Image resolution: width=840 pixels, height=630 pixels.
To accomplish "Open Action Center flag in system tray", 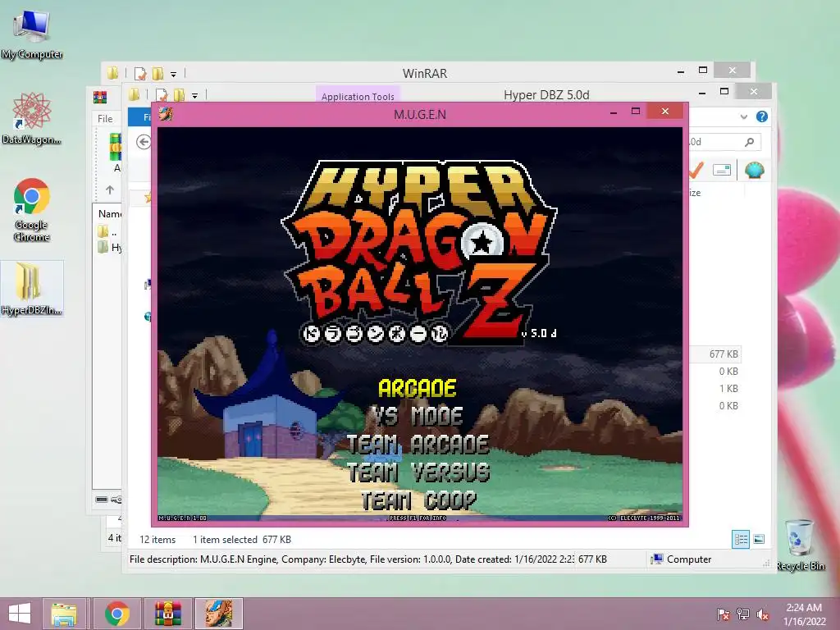I will coord(723,614).
